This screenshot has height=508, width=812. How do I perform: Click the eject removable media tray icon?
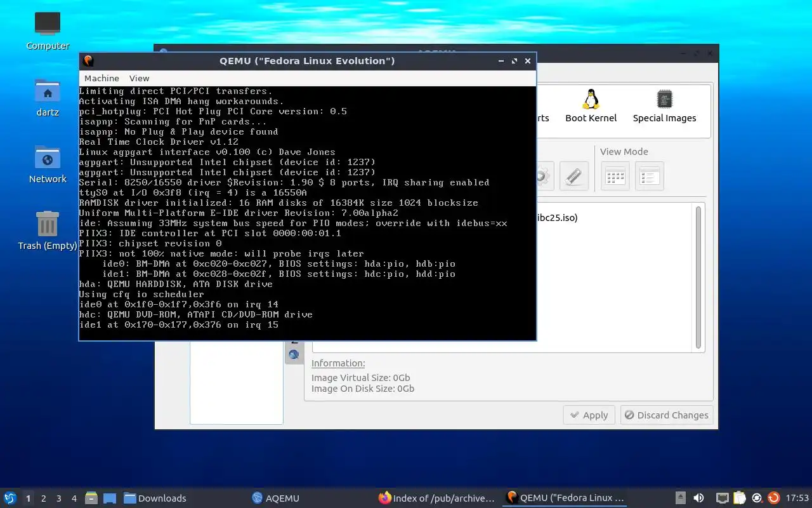point(681,498)
